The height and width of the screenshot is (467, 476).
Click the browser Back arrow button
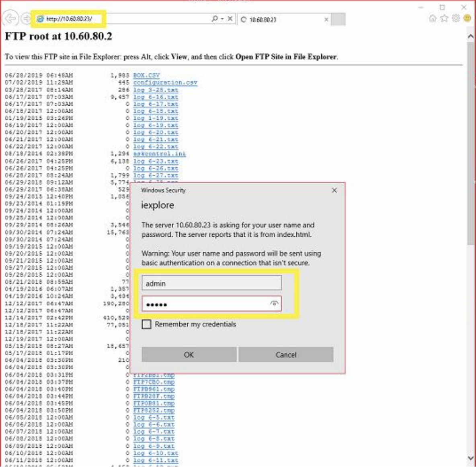(10, 19)
